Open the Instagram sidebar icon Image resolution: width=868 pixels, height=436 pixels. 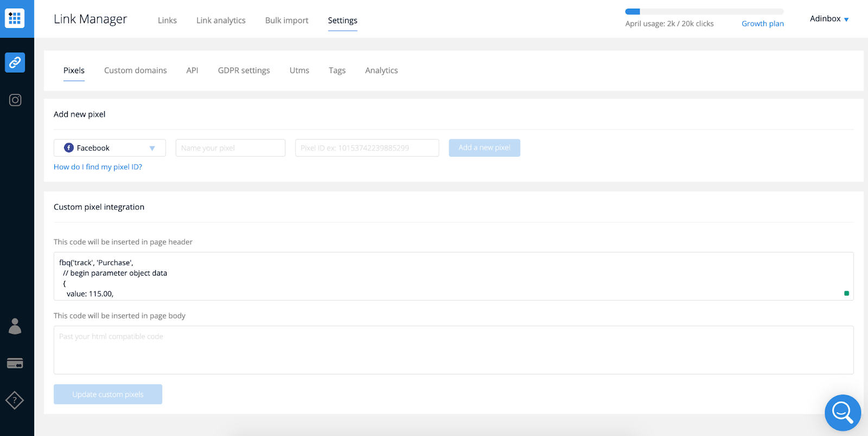click(x=15, y=100)
